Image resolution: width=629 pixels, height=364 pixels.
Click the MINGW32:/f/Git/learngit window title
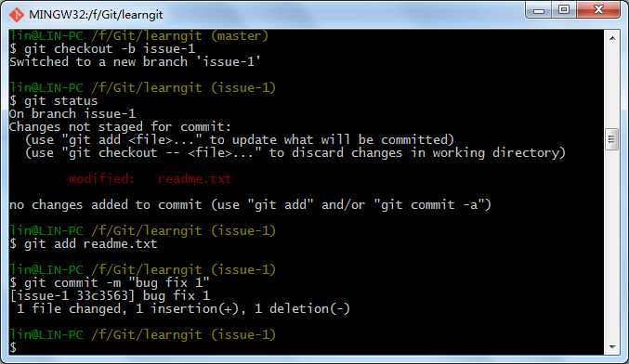point(96,15)
